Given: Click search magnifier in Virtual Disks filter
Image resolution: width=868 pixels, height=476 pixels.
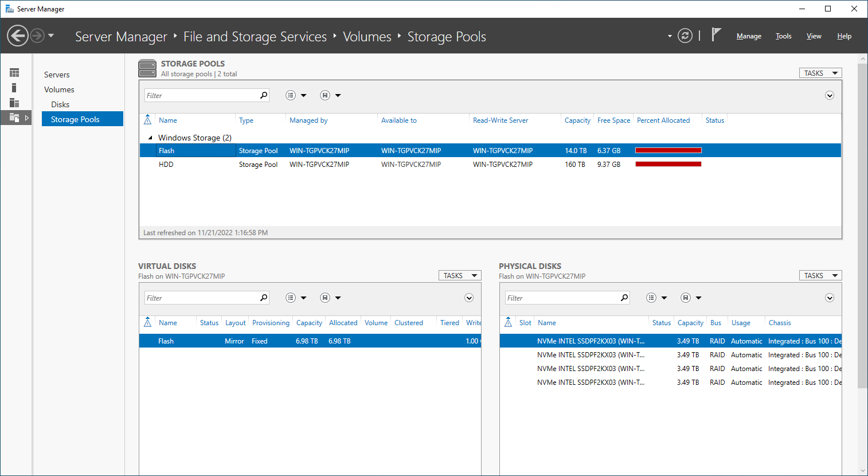Looking at the screenshot, I should click(x=264, y=298).
